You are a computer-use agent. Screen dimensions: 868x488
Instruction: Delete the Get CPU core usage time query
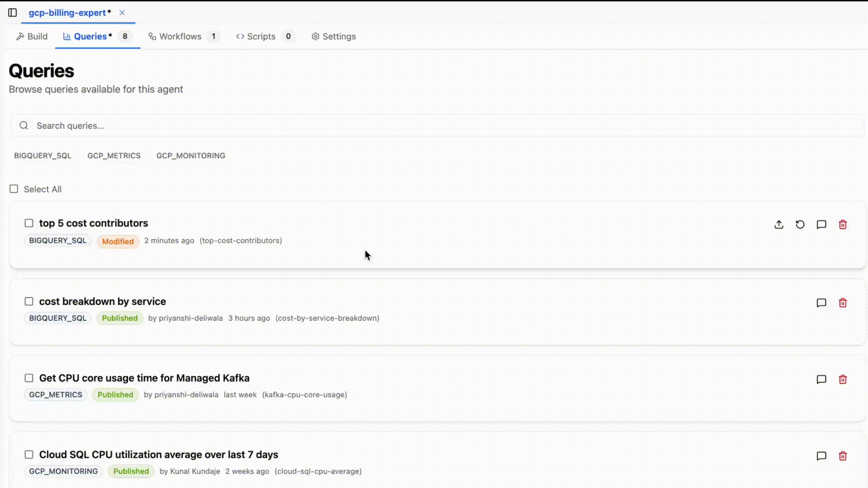coord(843,380)
